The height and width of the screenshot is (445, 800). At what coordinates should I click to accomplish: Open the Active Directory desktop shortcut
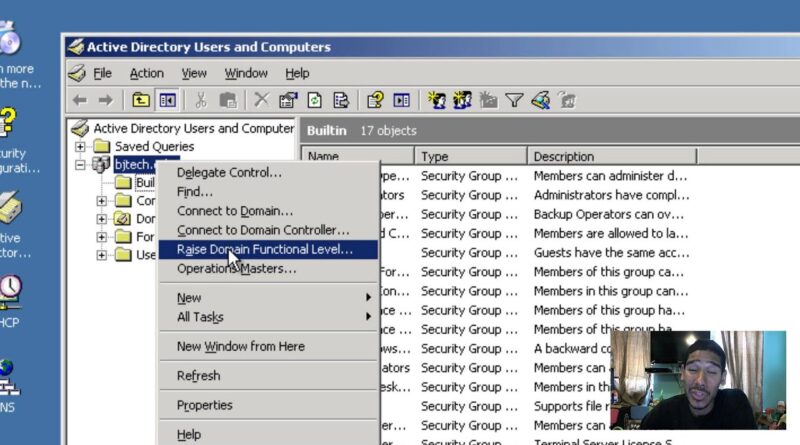click(11, 208)
